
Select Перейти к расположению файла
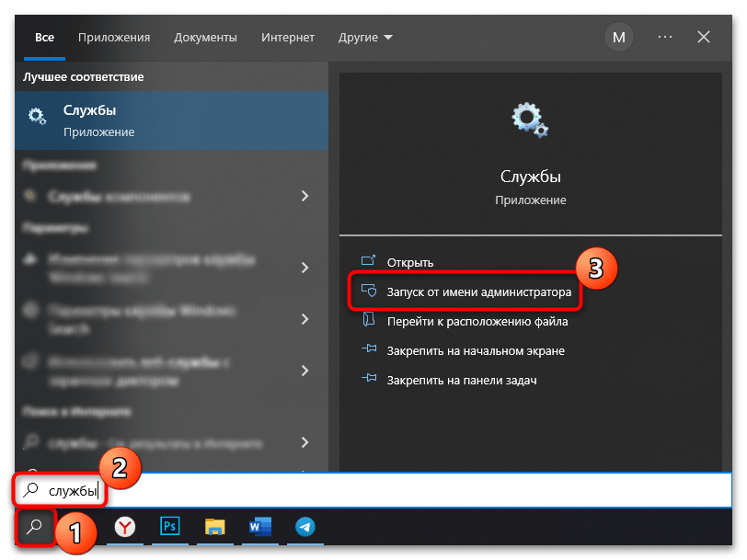click(x=477, y=322)
